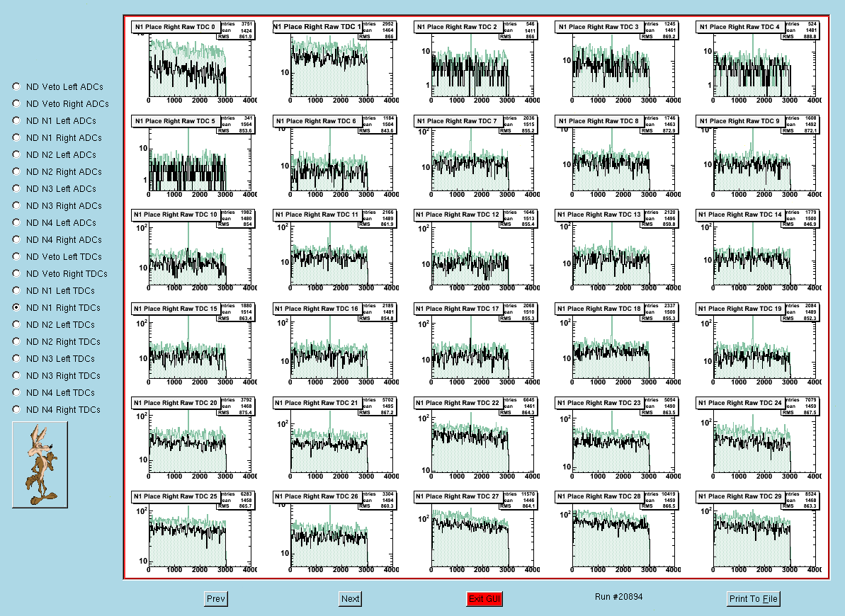This screenshot has height=616, width=845.
Task: Select ND N3 Right TDCs
Action: (17, 375)
